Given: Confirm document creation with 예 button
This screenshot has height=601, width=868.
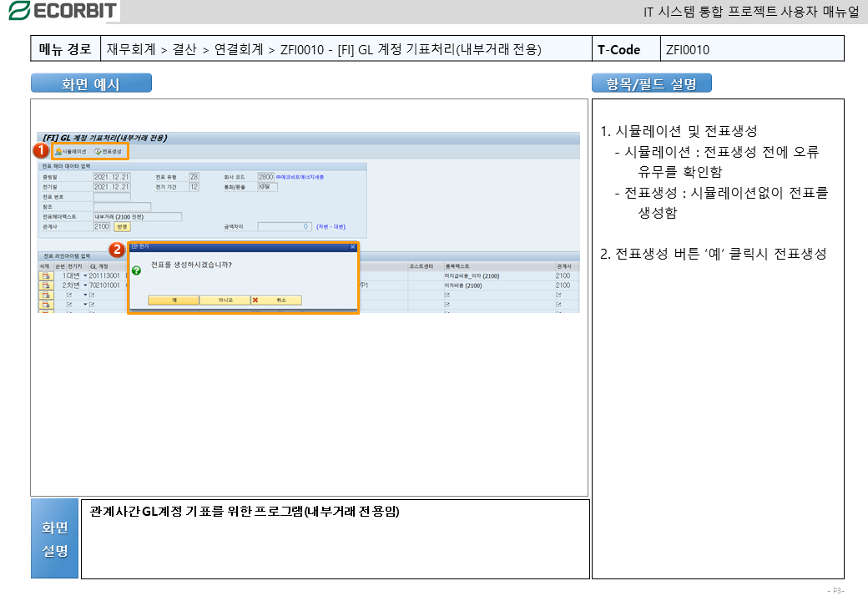Looking at the screenshot, I should pyautogui.click(x=174, y=300).
